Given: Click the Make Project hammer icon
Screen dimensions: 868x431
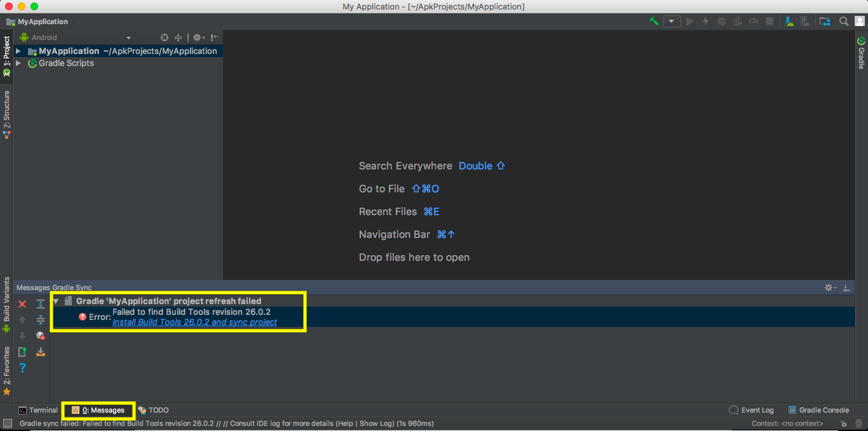Looking at the screenshot, I should coord(653,21).
